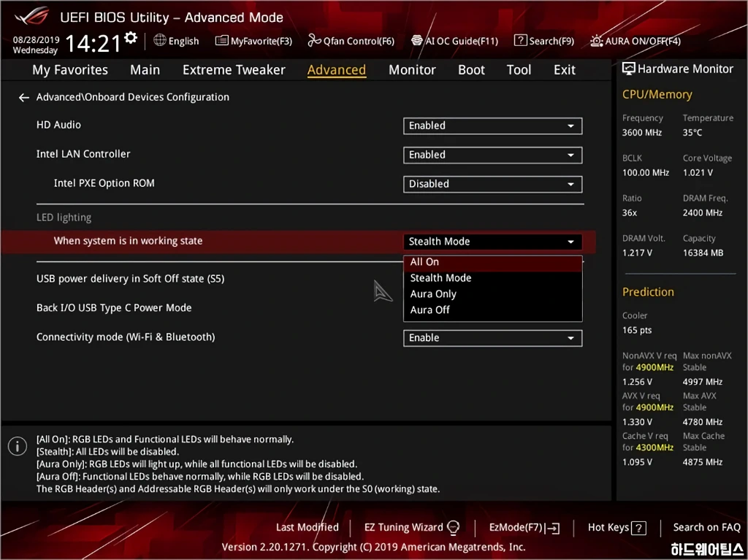
Task: Click the CPU/Memory section heading
Action: point(657,94)
